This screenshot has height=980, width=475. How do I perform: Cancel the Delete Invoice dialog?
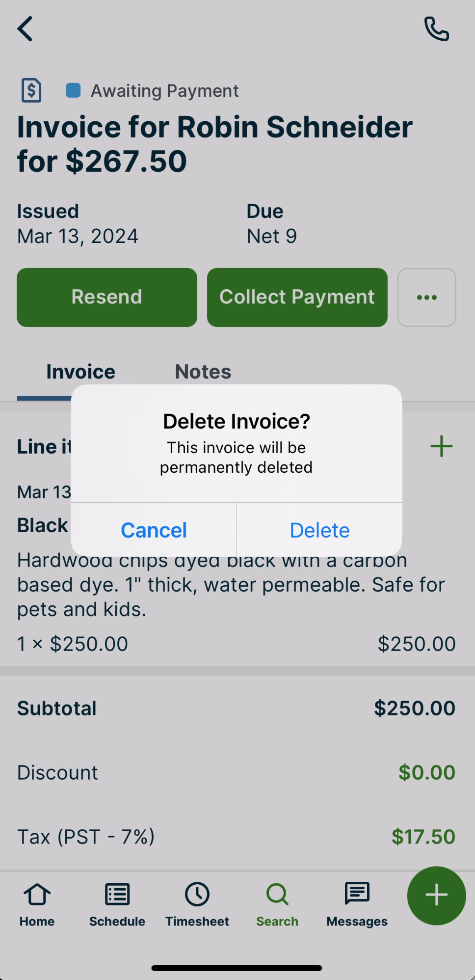click(x=154, y=530)
